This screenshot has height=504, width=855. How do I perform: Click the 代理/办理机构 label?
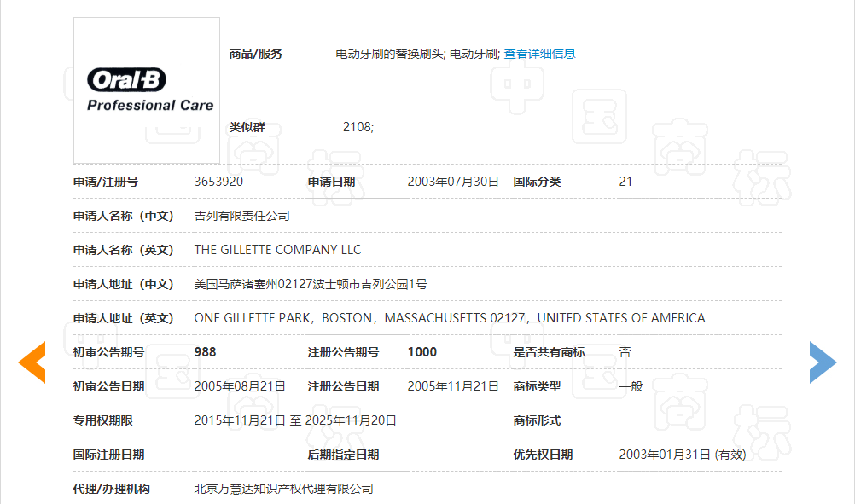111,489
